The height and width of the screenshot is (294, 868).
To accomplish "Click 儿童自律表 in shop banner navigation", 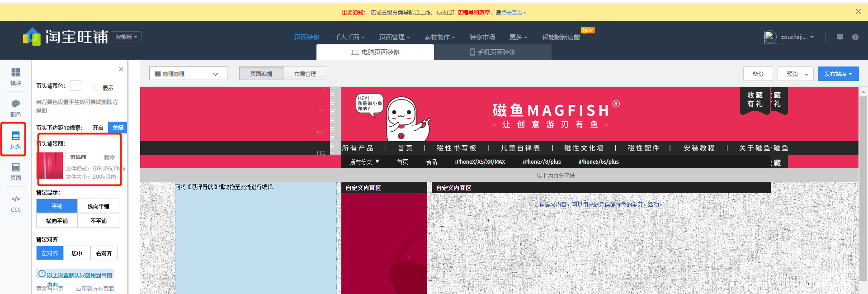I will [520, 148].
